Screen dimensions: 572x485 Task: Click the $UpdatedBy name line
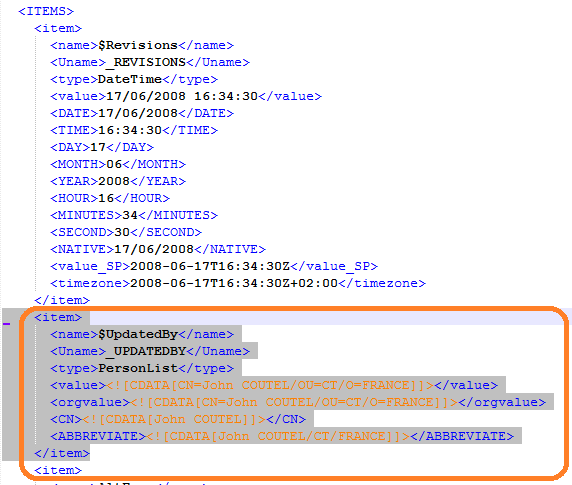pos(142,334)
